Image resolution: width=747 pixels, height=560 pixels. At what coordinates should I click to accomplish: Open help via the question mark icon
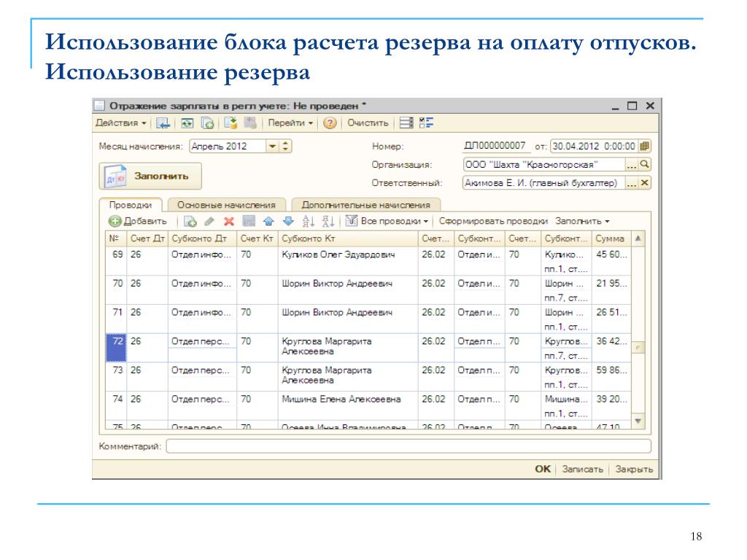click(330, 123)
